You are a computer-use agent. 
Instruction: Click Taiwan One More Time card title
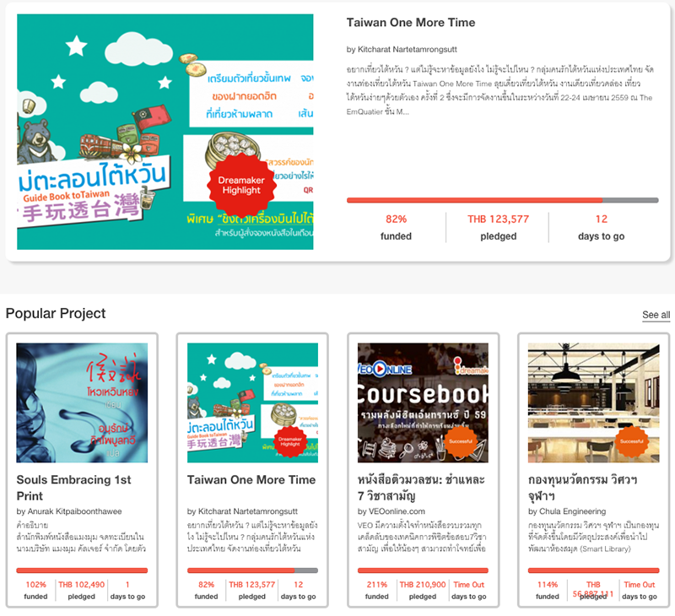(x=251, y=479)
